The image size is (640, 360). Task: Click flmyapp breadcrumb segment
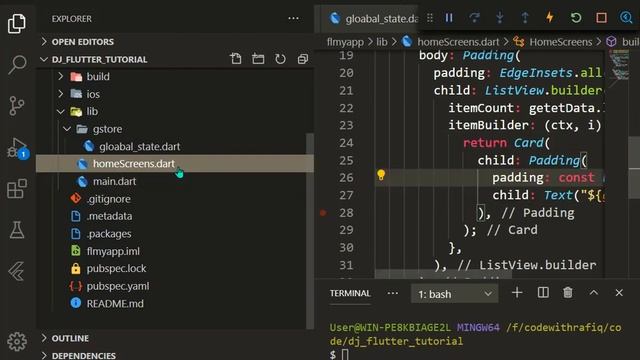click(345, 42)
